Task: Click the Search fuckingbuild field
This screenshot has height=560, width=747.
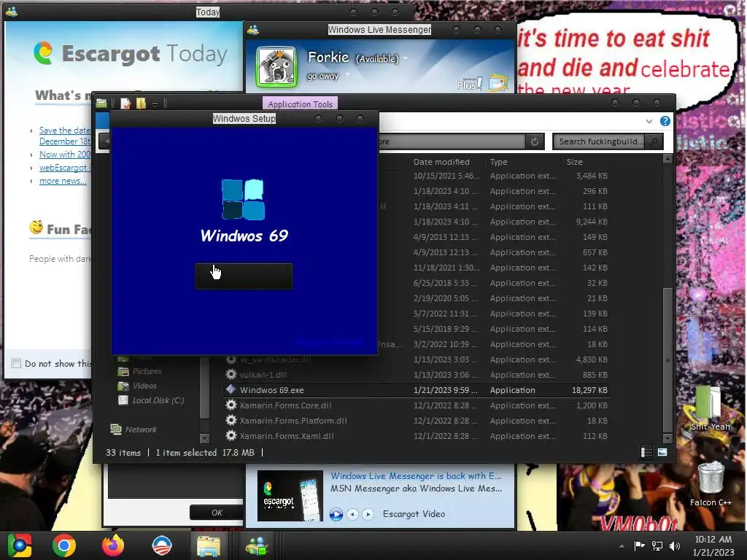Action: 600,141
